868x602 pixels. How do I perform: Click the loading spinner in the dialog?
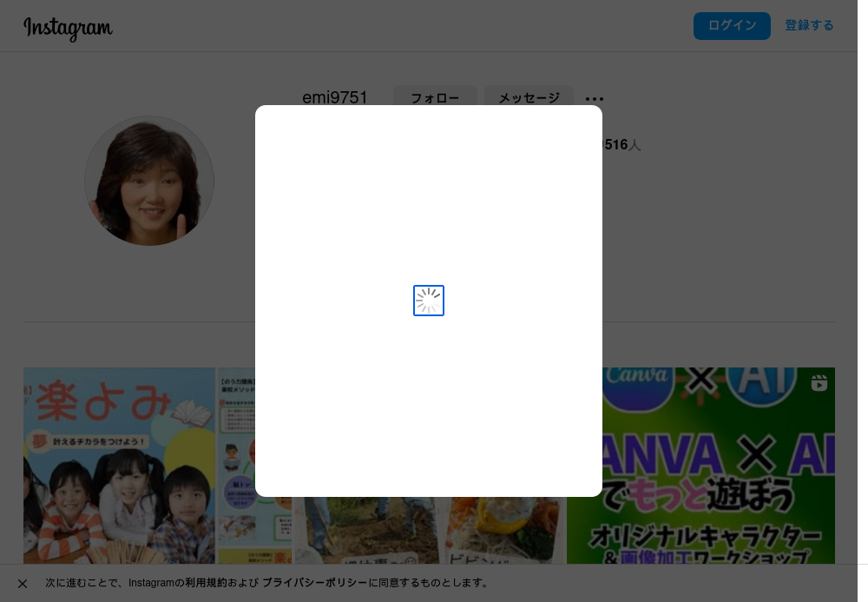(429, 301)
